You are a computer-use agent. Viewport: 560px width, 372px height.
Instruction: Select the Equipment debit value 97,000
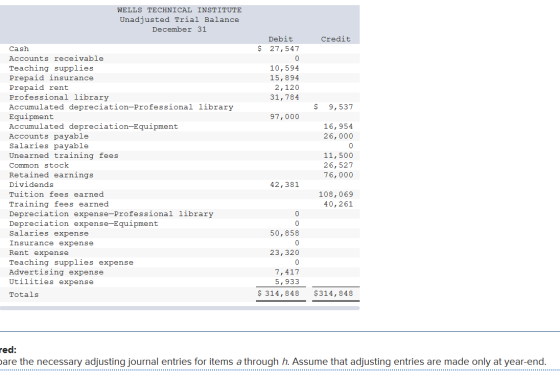284,117
